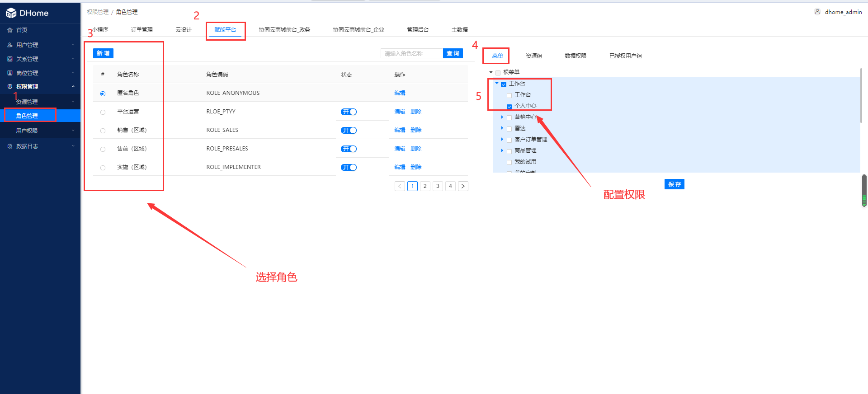Check the 客户订单管理 checkbox
The width and height of the screenshot is (868, 394).
(509, 140)
